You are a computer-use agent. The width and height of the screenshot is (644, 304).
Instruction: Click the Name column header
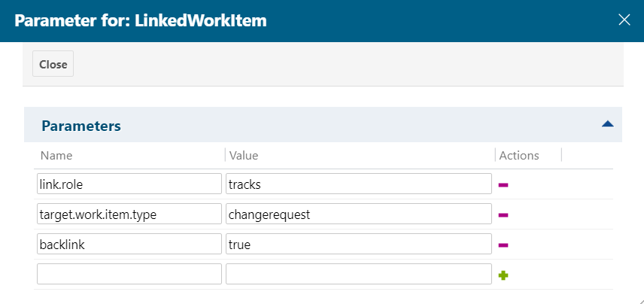point(56,155)
